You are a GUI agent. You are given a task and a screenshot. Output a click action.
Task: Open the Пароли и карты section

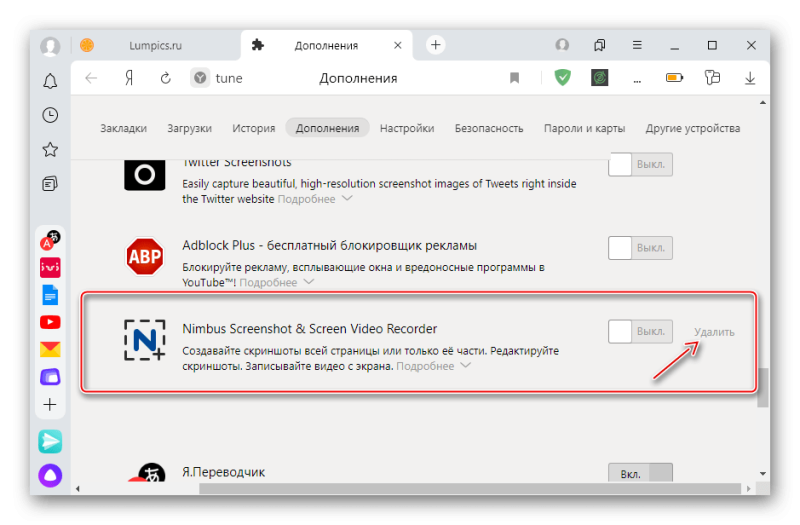click(x=584, y=128)
